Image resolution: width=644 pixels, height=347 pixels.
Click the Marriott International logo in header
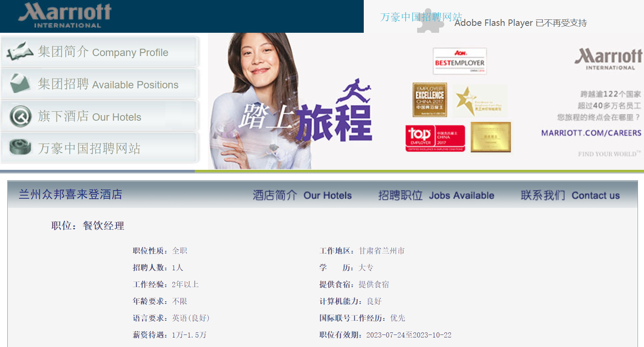[x=65, y=16]
